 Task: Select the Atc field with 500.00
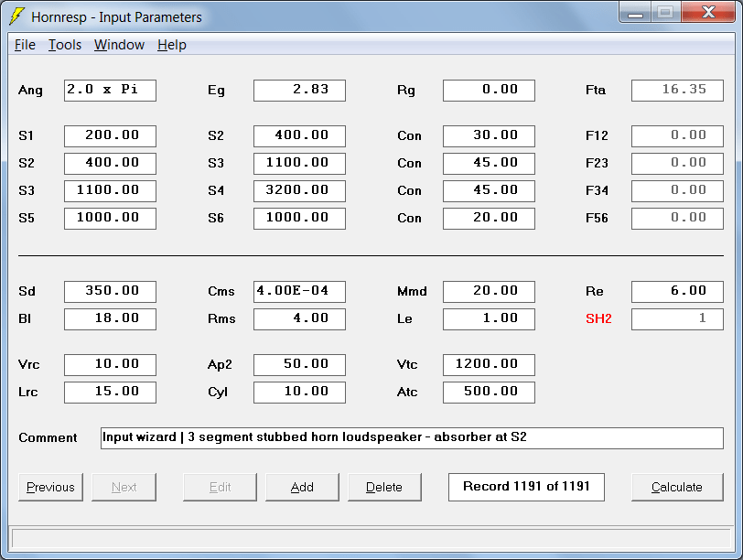[x=489, y=393]
